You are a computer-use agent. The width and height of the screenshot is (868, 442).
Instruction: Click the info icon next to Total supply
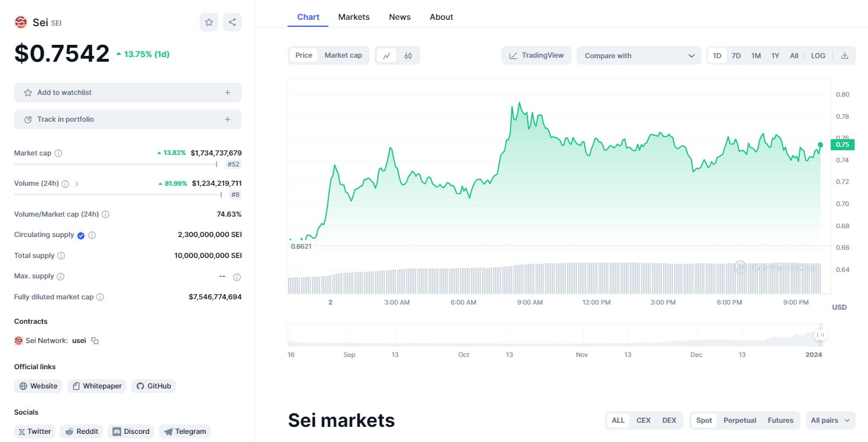click(x=61, y=256)
